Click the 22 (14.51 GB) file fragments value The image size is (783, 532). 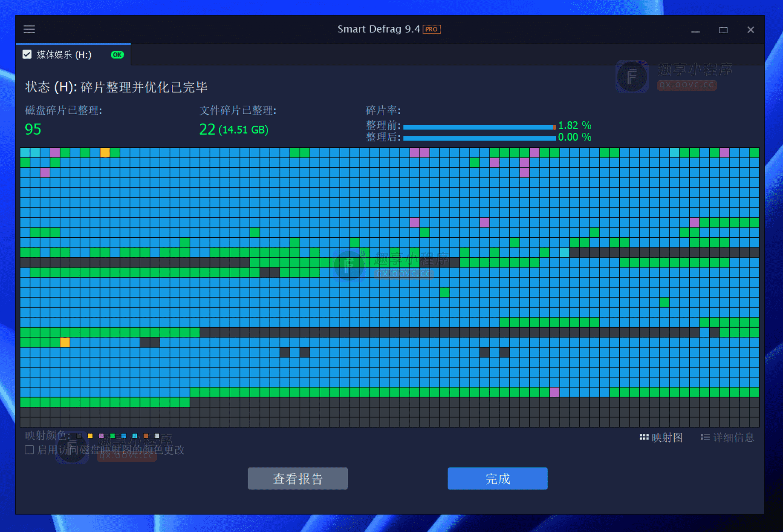coord(234,129)
